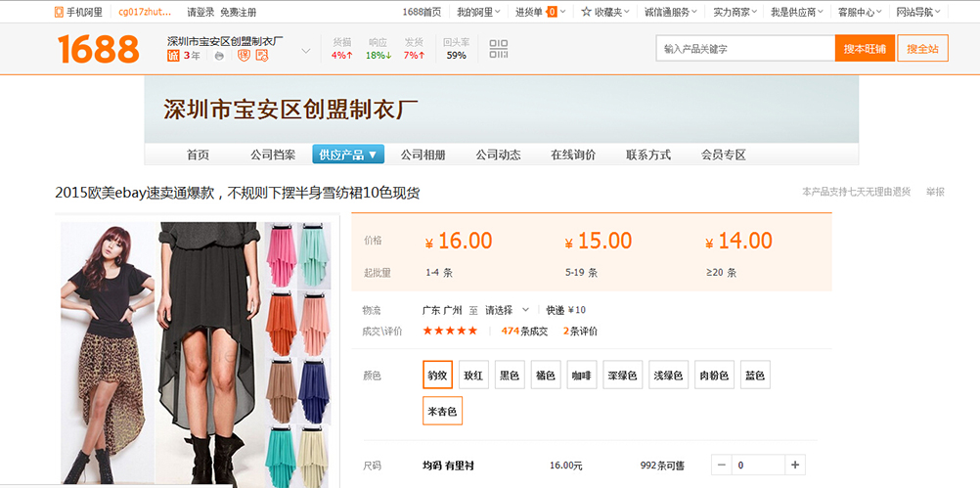
Task: Expand the company info chevron arrow
Action: pos(305,51)
